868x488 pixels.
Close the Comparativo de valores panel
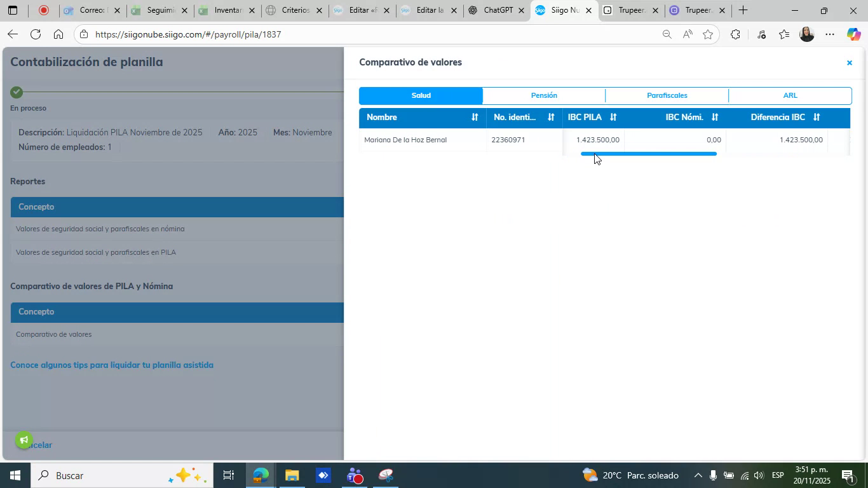point(849,62)
